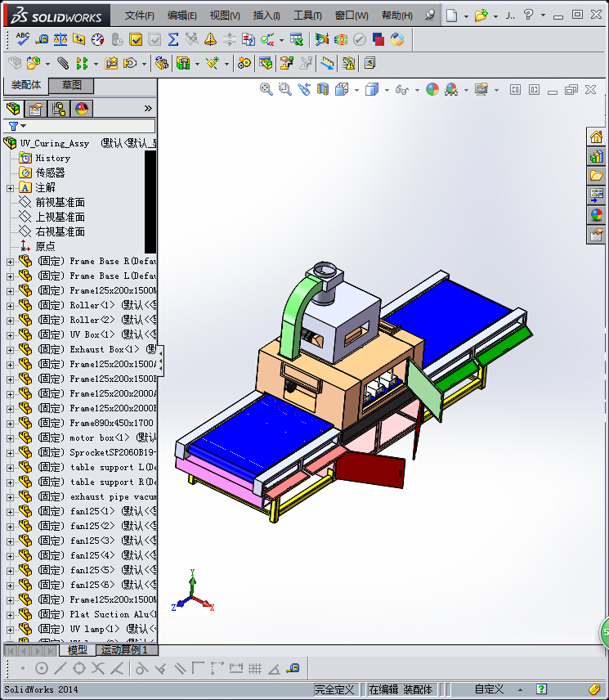Image resolution: width=609 pixels, height=700 pixels.
Task: Open the Measure tool in top toolbar
Action: (x=42, y=39)
